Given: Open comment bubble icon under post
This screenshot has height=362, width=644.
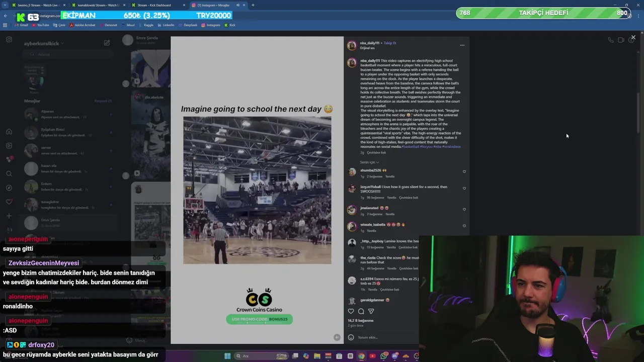Looking at the screenshot, I should tap(361, 311).
